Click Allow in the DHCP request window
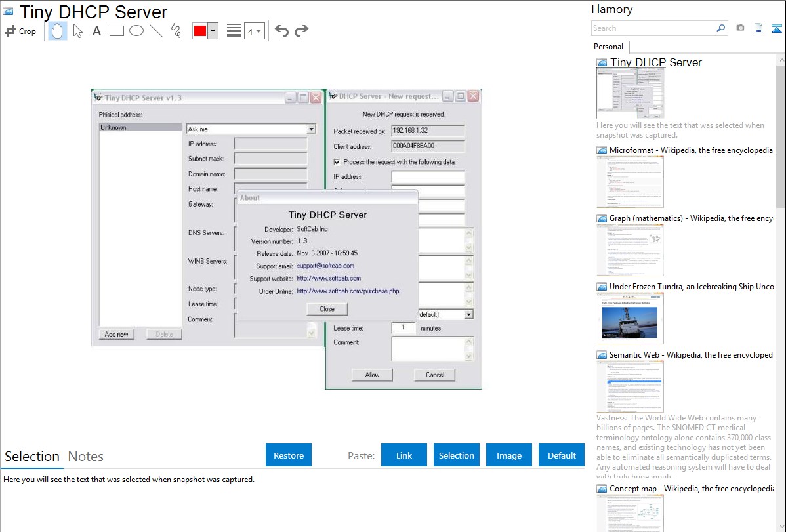The width and height of the screenshot is (786, 532). 372,375
